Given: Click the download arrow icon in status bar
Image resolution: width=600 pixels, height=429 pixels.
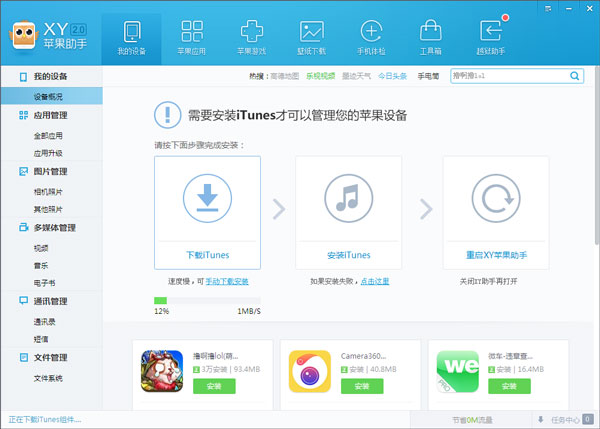Looking at the screenshot, I should coord(541,420).
